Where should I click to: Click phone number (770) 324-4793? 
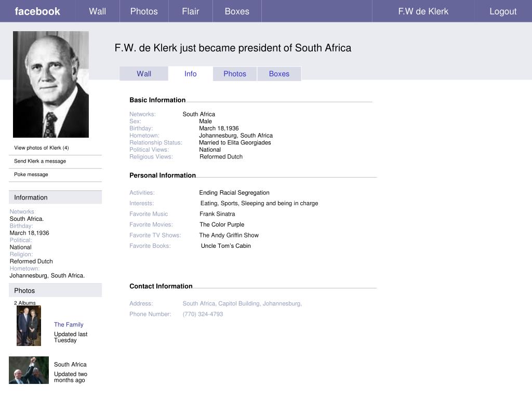coord(203,314)
